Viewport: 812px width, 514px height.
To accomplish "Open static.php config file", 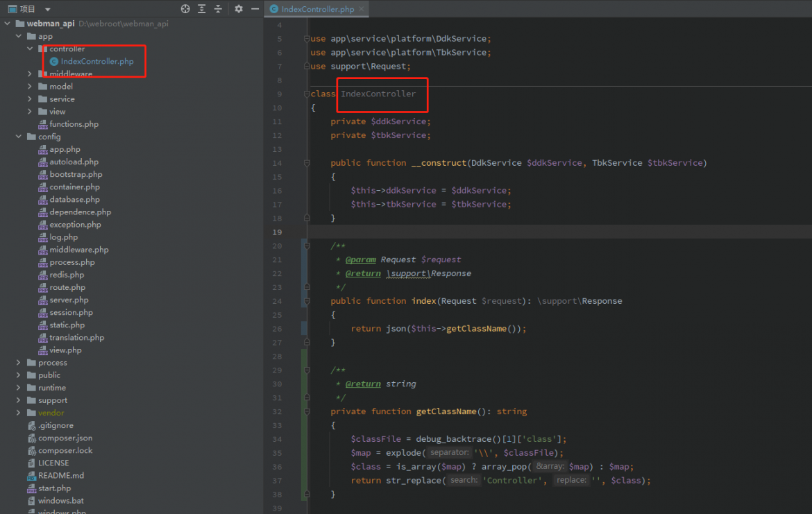I will pos(67,325).
